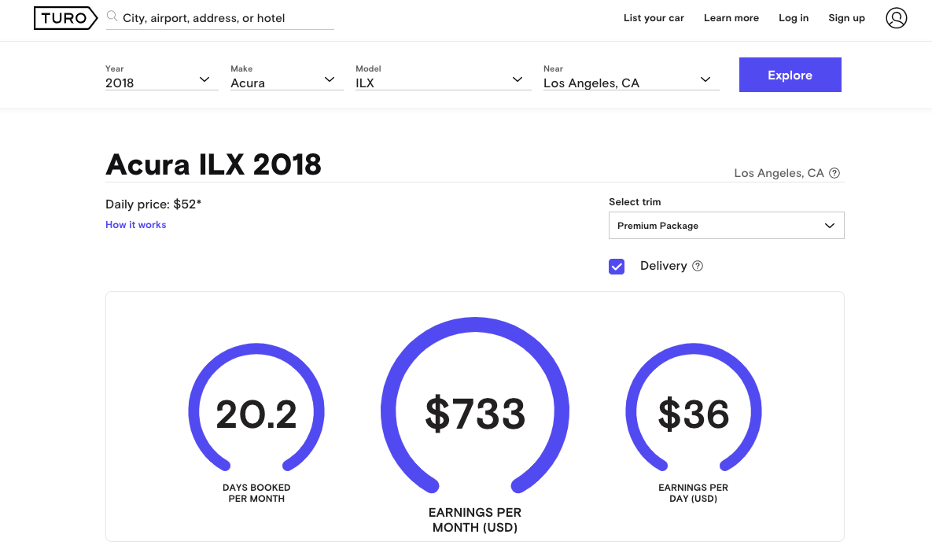
Task: Expand the Premium Package trim dropdown
Action: [x=727, y=225]
